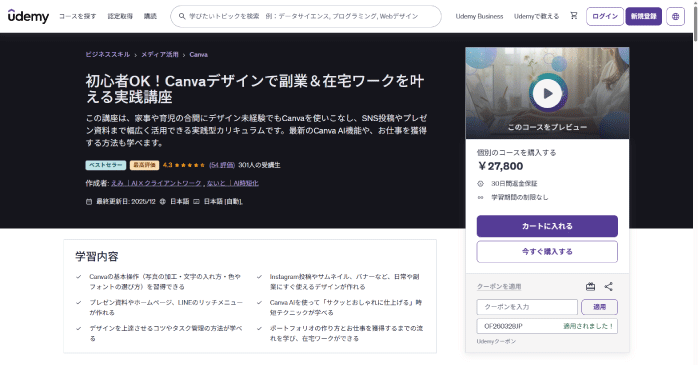Click the クーポンを適用 link
Viewport: 698px width, 365px height.
tap(499, 287)
